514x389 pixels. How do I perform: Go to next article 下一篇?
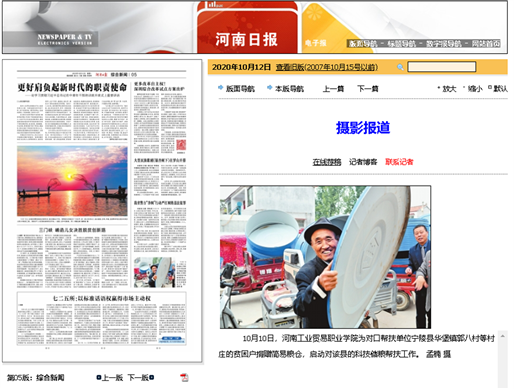point(368,89)
